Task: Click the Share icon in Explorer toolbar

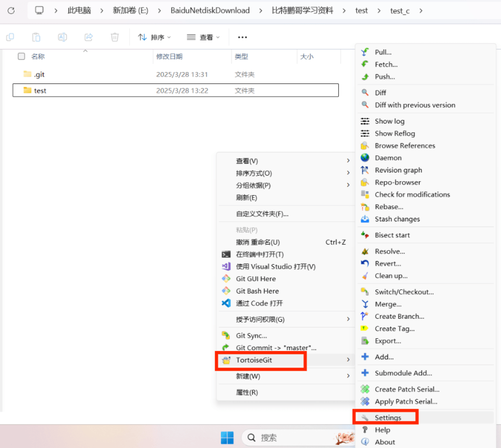Action: click(89, 37)
